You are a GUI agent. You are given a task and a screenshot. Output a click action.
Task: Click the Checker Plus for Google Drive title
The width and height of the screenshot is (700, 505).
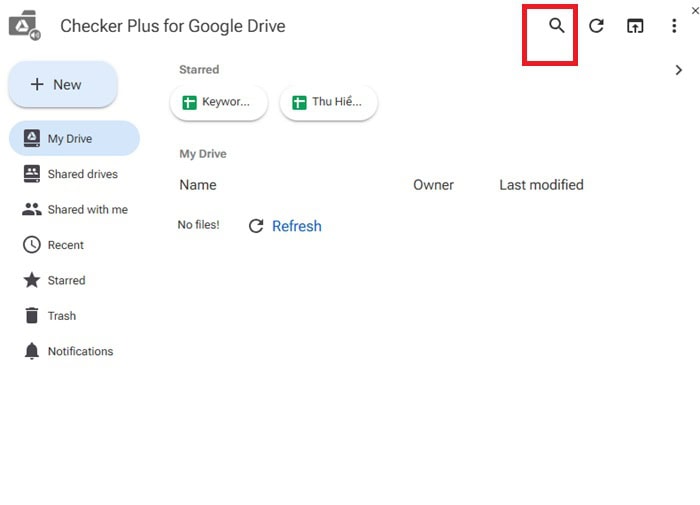click(x=173, y=26)
